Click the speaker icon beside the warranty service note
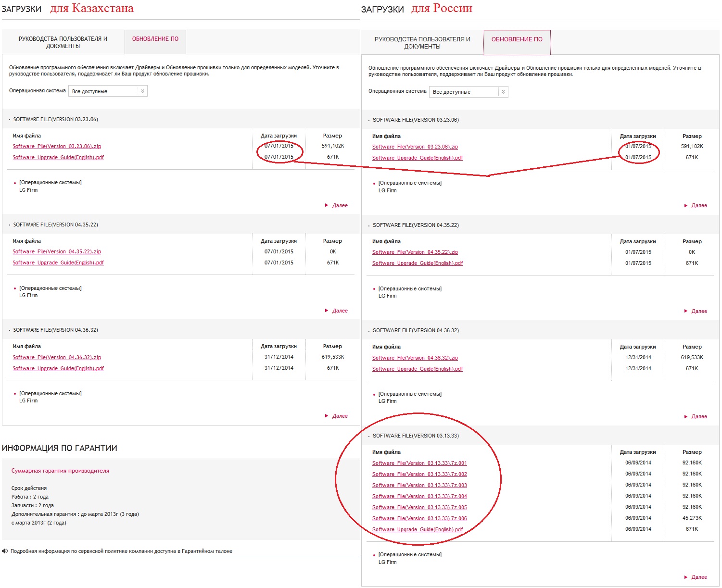This screenshot has width=722, height=588. point(5,551)
